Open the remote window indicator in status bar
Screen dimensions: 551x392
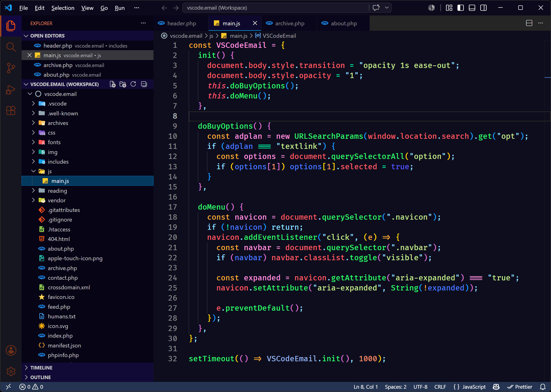(x=8, y=387)
